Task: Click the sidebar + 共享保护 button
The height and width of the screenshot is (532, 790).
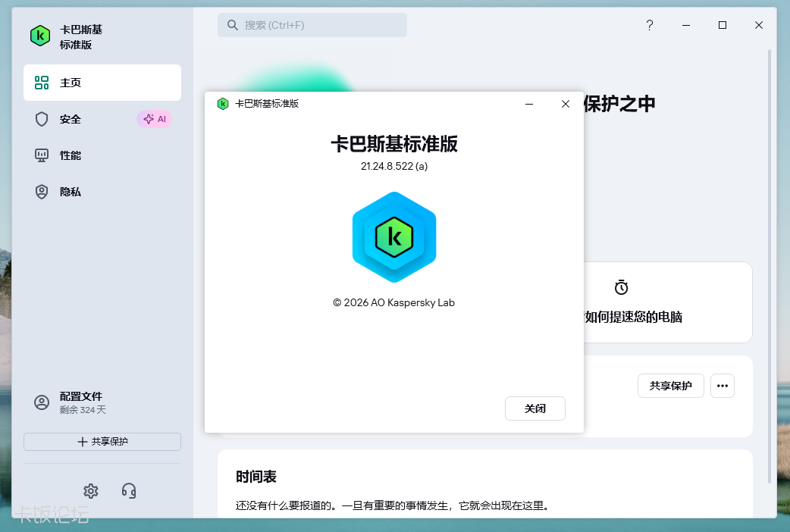Action: tap(102, 442)
